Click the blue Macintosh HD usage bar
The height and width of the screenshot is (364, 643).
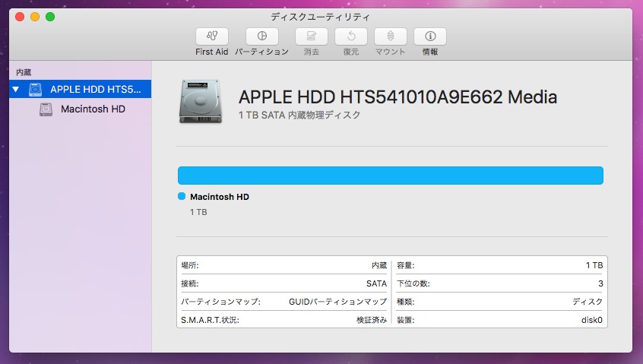391,176
